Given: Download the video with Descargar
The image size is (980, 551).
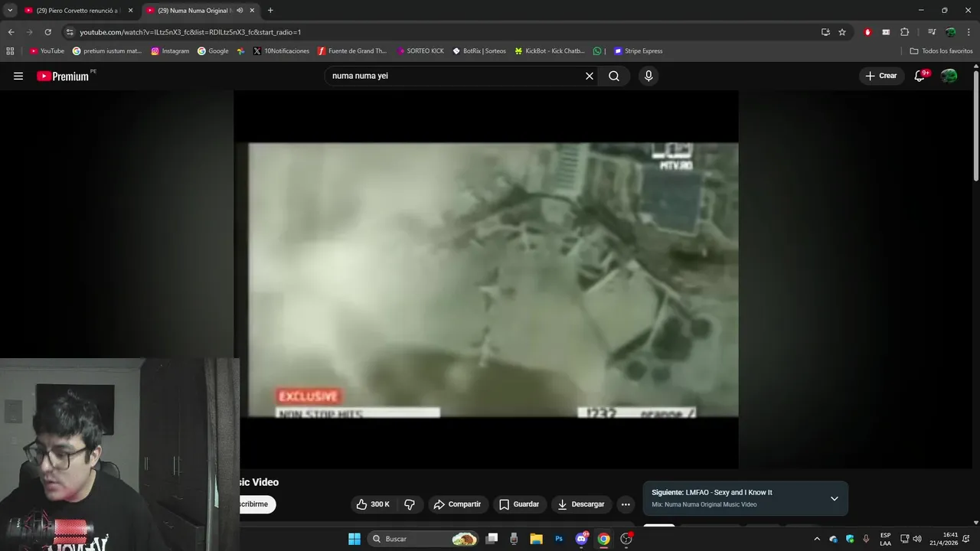Looking at the screenshot, I should 581,504.
